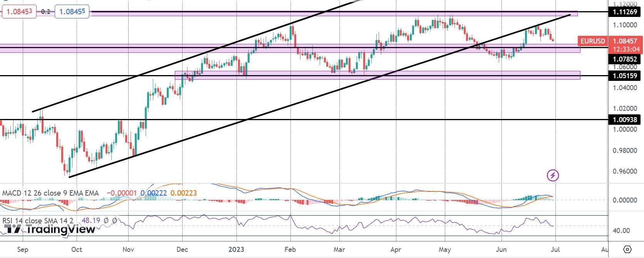Image resolution: width=644 pixels, height=258 pixels.
Task: Click the Sep label on time axis
Action: pos(23,250)
